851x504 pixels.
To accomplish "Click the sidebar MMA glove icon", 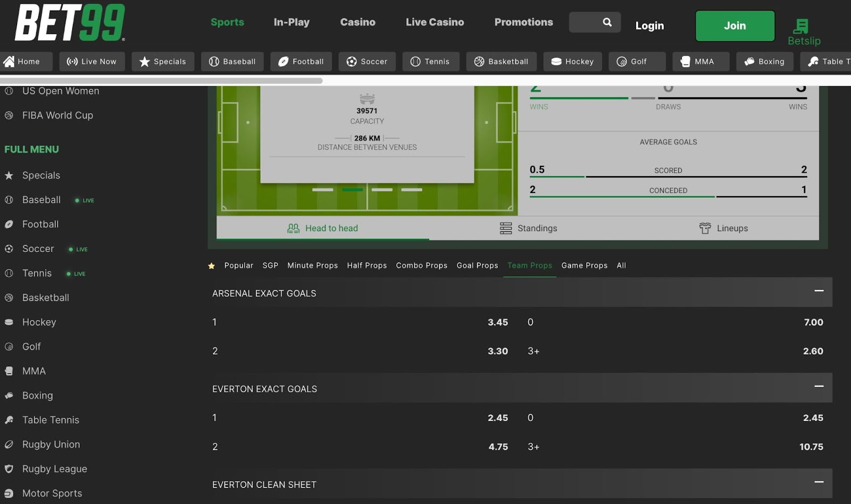I will pos(9,371).
